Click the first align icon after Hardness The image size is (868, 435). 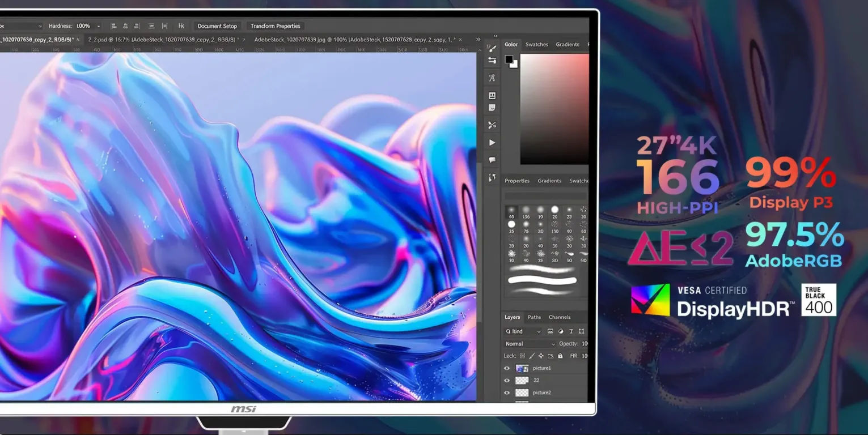(113, 26)
